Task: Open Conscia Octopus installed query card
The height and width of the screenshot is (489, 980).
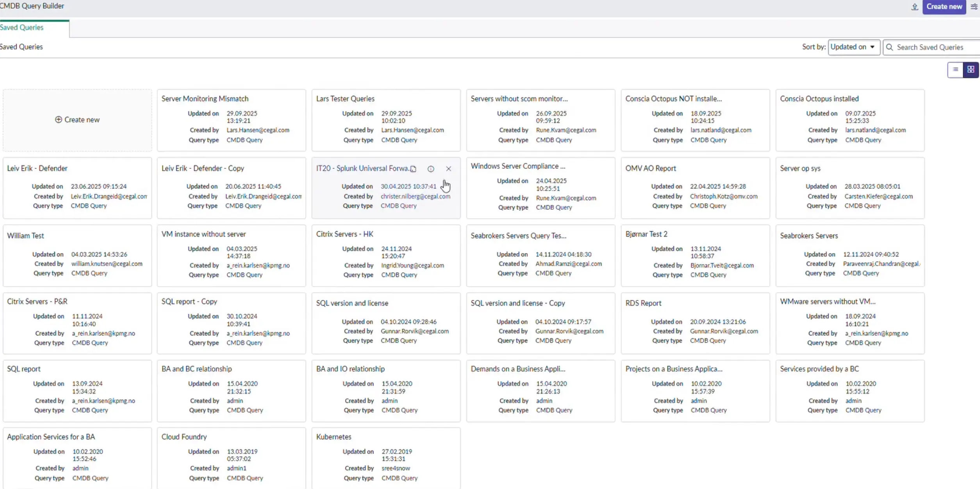Action: tap(819, 99)
